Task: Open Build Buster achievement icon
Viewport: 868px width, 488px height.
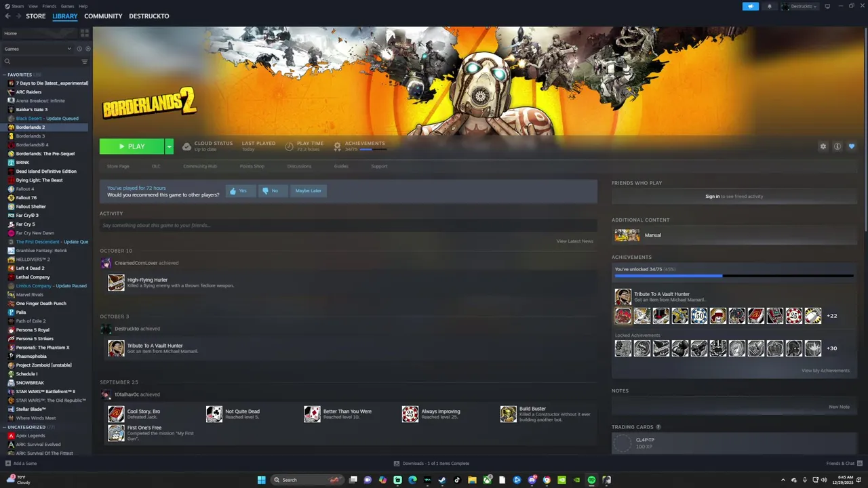Action: click(x=509, y=414)
